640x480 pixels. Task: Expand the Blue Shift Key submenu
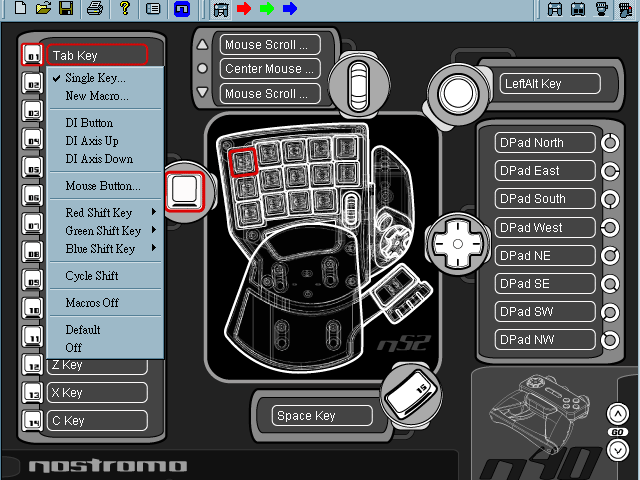point(106,249)
